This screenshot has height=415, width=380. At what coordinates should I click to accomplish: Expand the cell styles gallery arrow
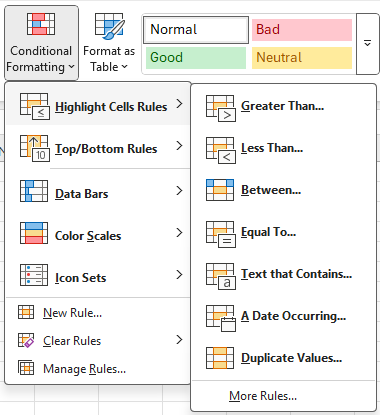[x=367, y=44]
